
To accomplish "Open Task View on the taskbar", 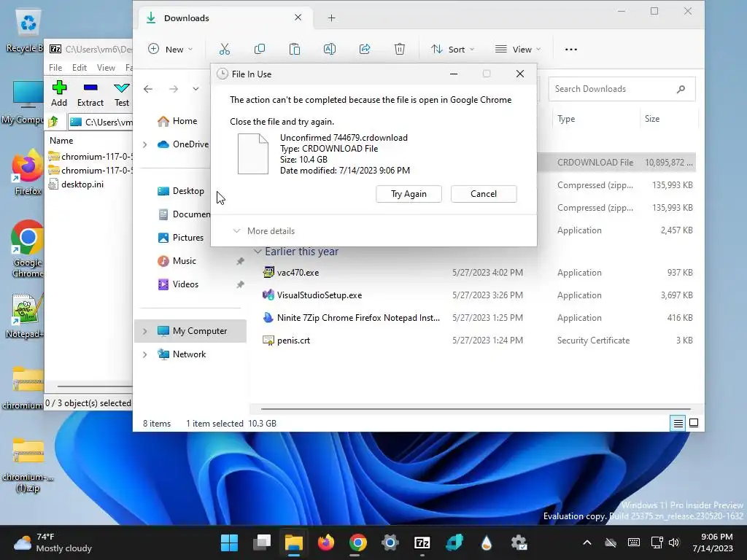I will pyautogui.click(x=262, y=542).
